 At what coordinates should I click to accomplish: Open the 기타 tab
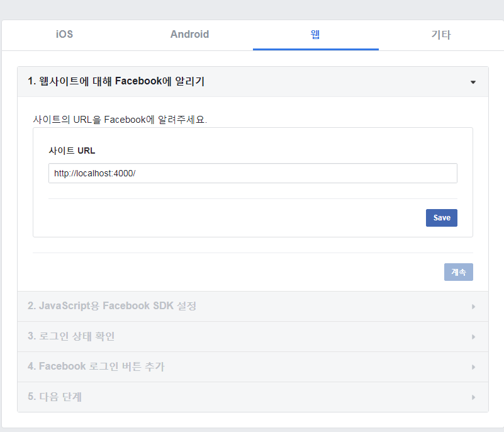441,35
